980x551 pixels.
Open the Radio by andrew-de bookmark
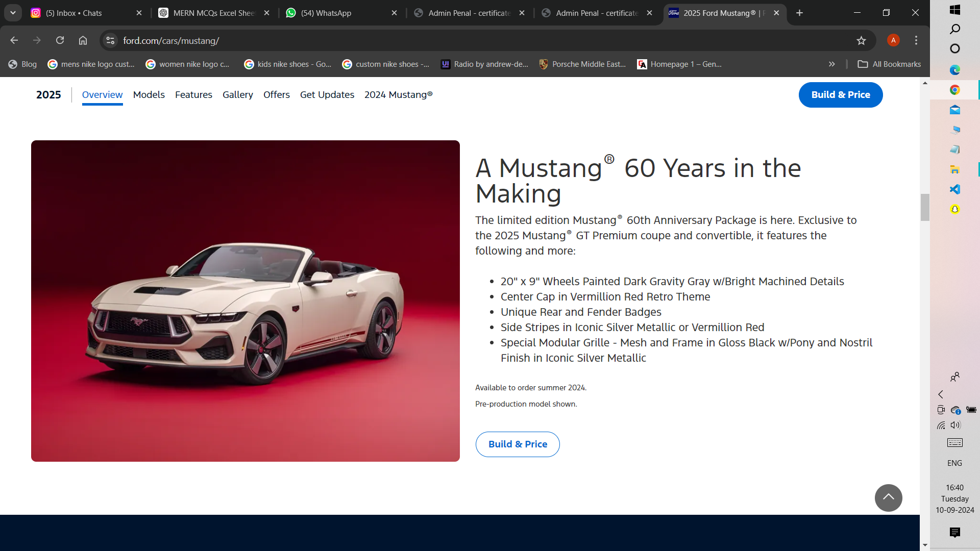484,64
